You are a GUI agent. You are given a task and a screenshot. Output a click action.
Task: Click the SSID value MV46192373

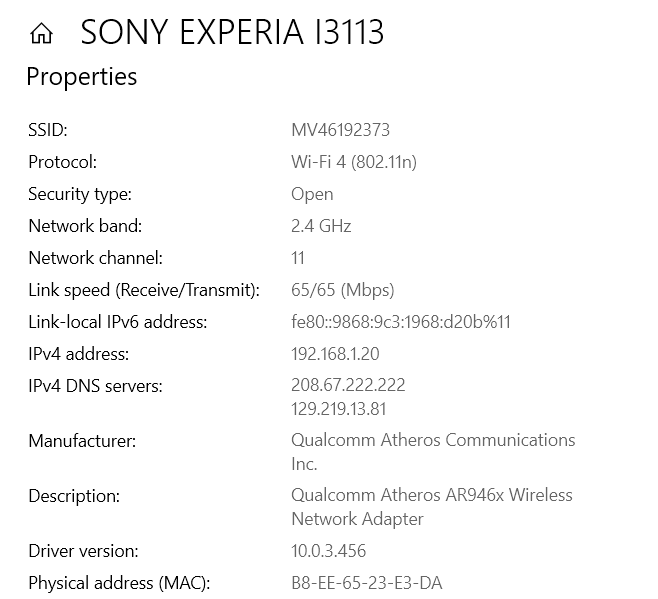tap(340, 130)
